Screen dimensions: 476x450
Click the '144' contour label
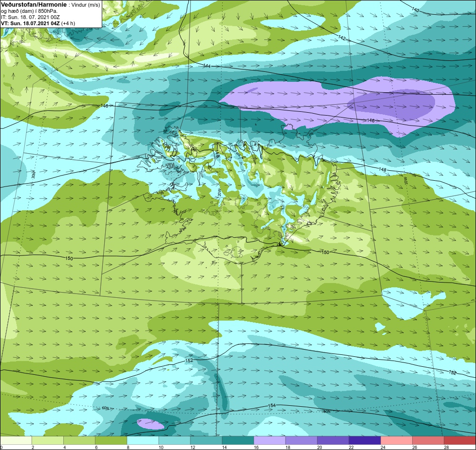[207, 66]
